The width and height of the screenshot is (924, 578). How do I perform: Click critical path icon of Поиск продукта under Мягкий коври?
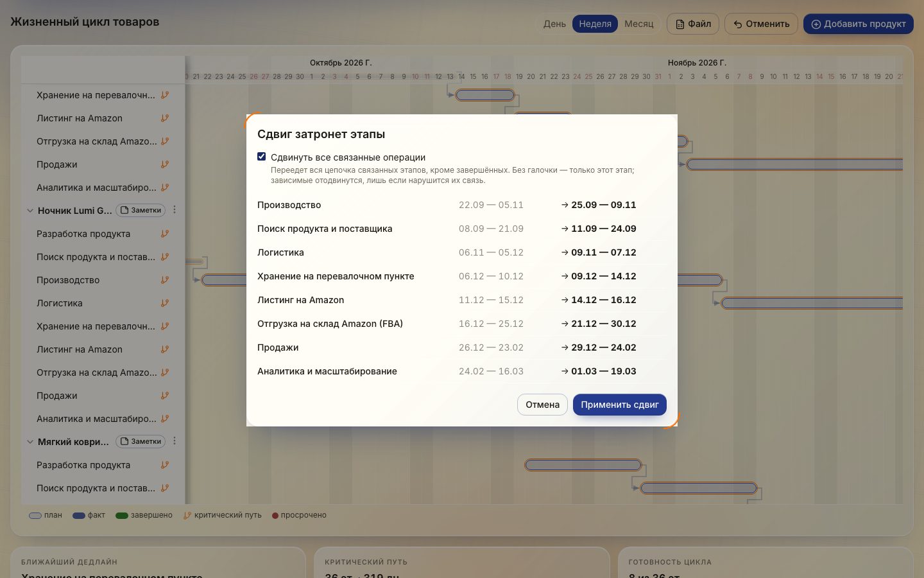(165, 488)
